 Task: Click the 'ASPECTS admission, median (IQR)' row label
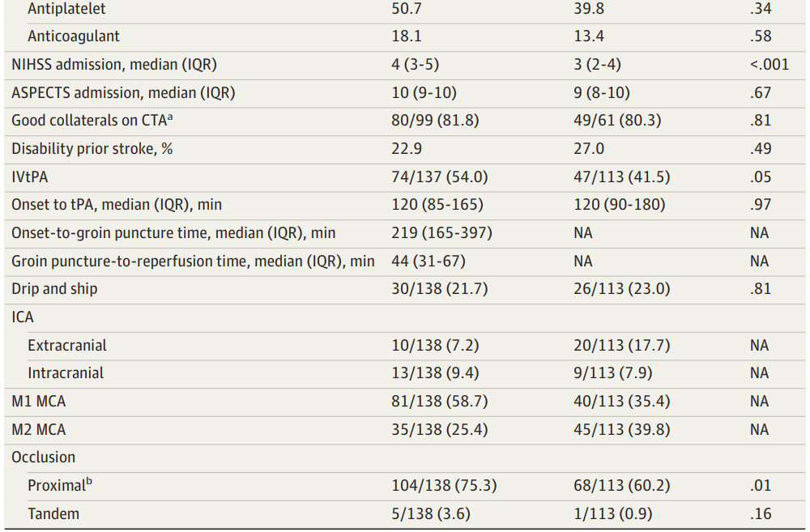point(123,92)
